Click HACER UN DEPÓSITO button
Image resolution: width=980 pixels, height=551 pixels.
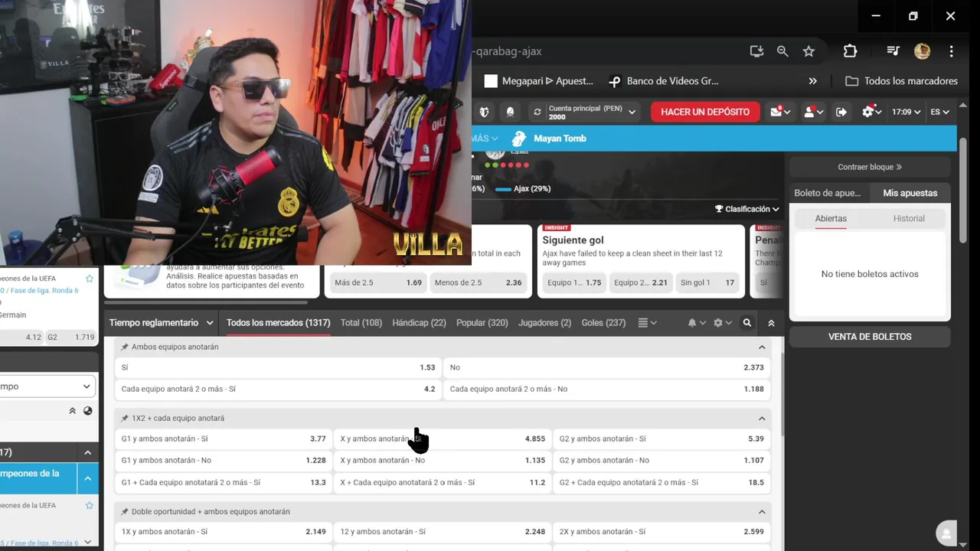pos(705,112)
